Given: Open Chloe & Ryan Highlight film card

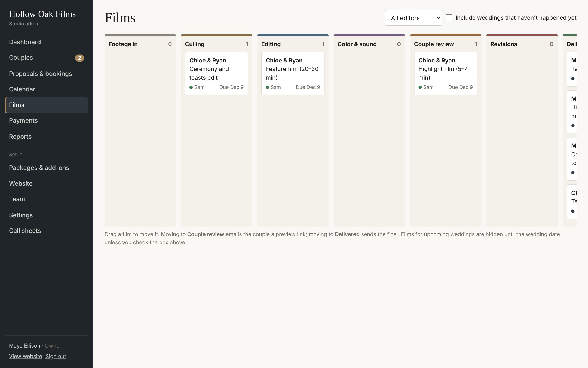Looking at the screenshot, I should (x=446, y=73).
